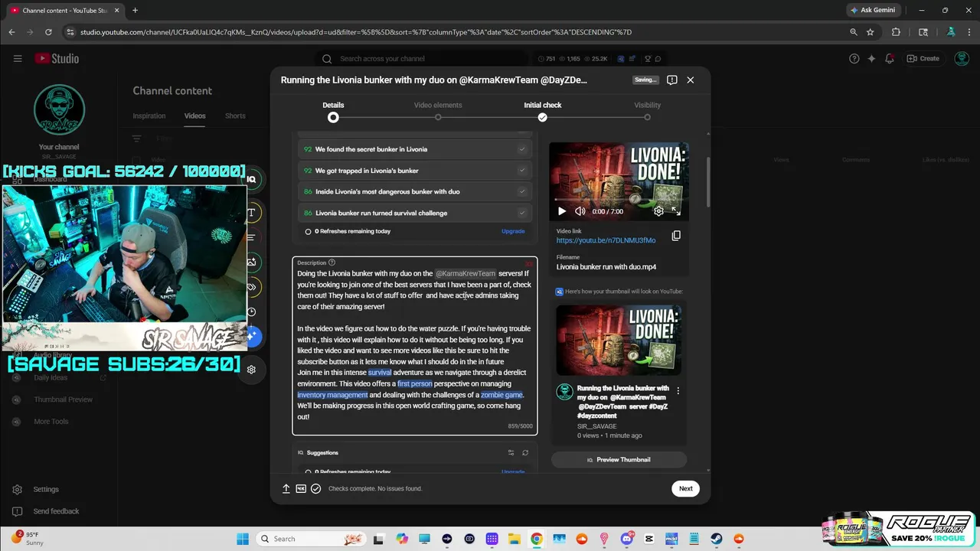Screen dimensions: 980x551
Task: Click the Create button
Action: coord(923,58)
